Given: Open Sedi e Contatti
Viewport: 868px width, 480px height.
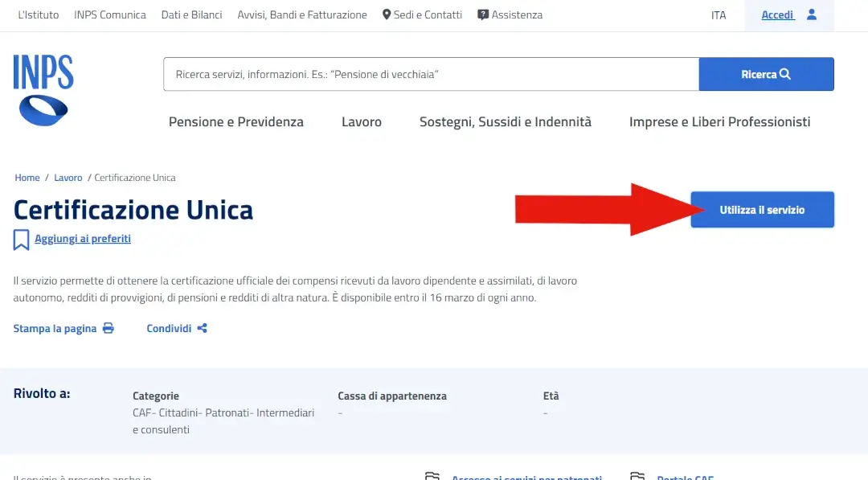Looking at the screenshot, I should pyautogui.click(x=428, y=15).
